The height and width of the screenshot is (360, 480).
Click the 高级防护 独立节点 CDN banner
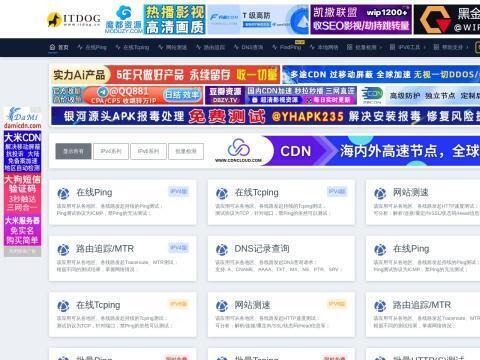click(419, 95)
